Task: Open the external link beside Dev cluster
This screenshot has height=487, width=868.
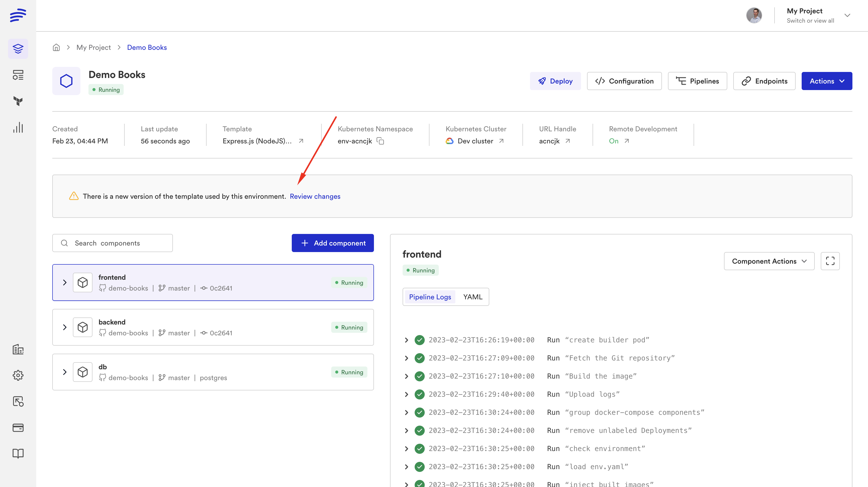Action: (x=502, y=141)
